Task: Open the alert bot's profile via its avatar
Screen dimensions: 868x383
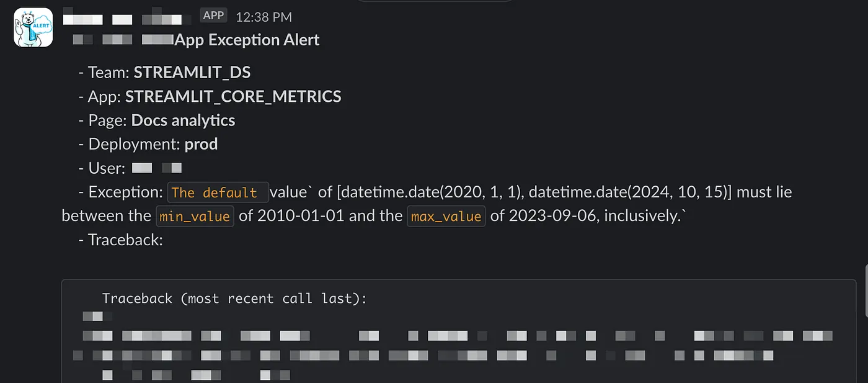Action: click(32, 27)
